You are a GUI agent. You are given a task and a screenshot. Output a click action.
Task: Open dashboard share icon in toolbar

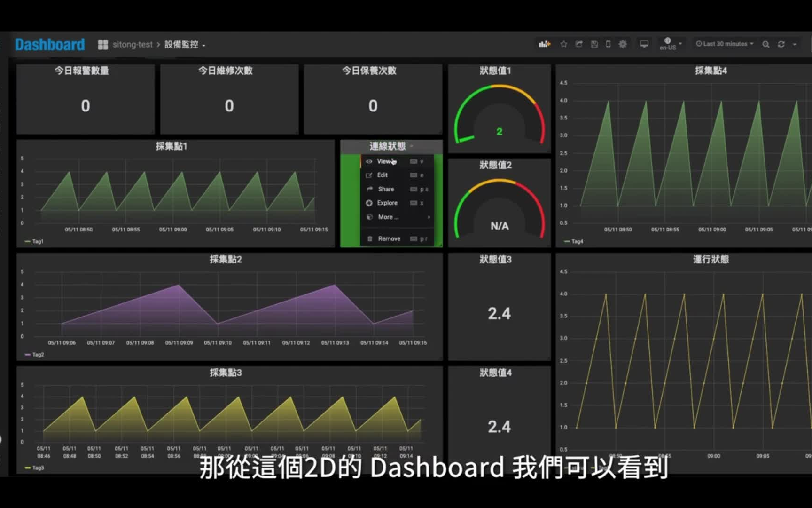click(x=578, y=44)
